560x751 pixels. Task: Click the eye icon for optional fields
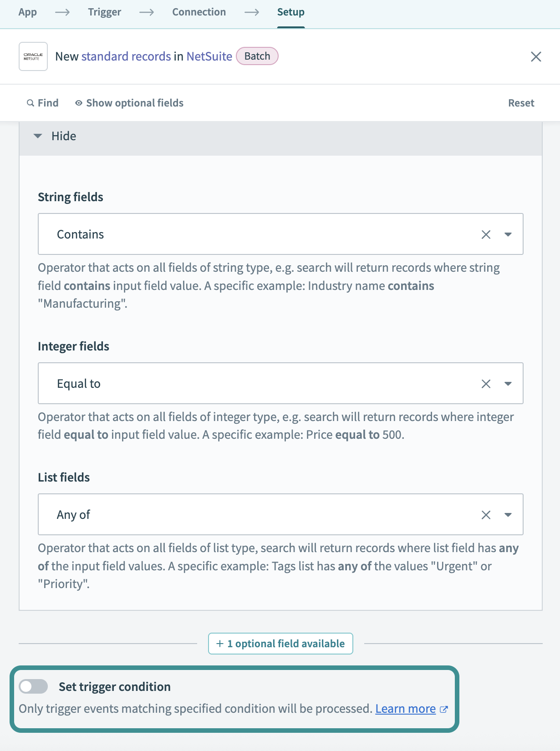pyautogui.click(x=78, y=103)
